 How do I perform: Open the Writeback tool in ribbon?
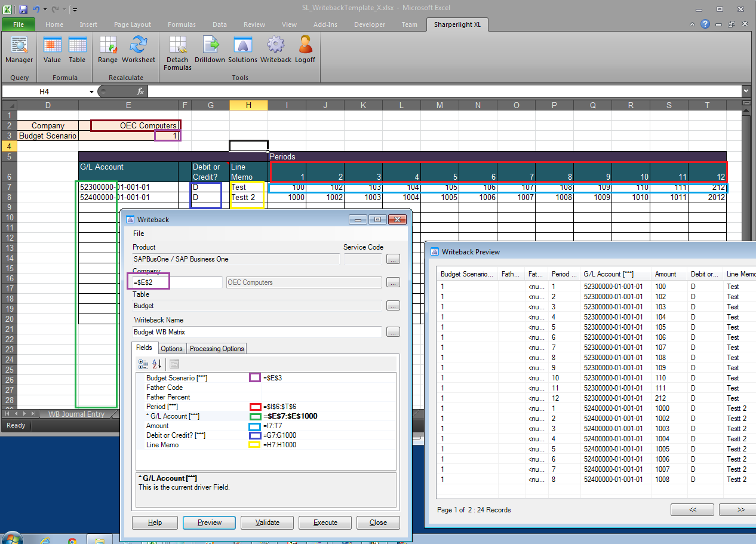click(x=275, y=50)
